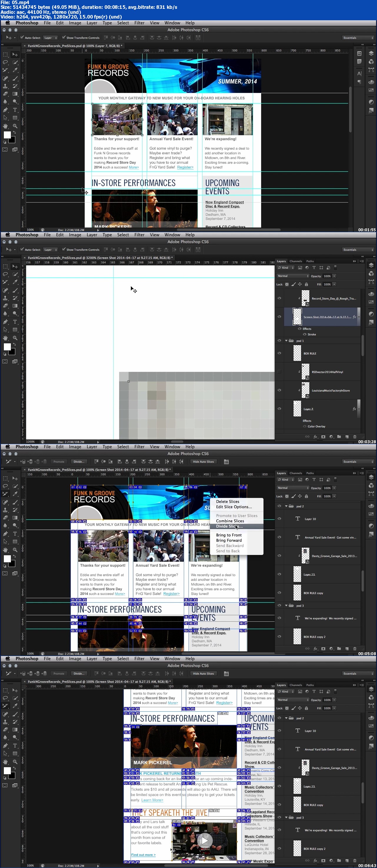This screenshot has height=868, width=377.
Task: Hide the Record_Store_Day layer in 00:03:28 frame
Action: pos(279,298)
